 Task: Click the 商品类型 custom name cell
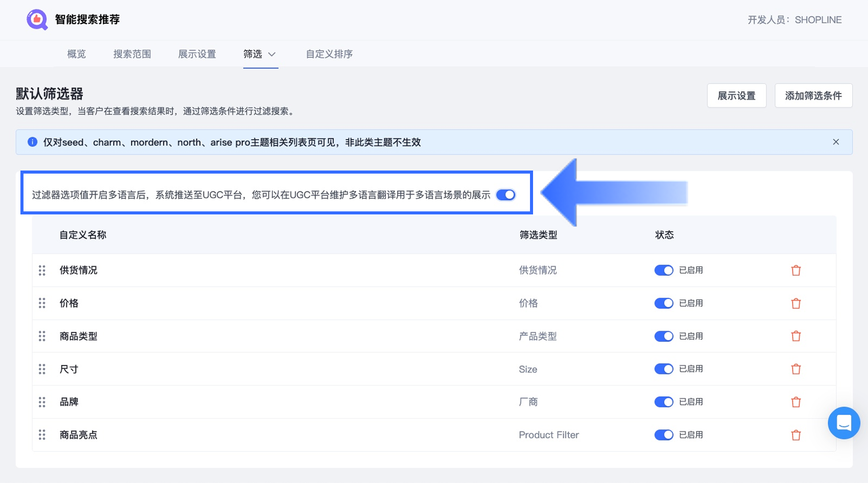(78, 336)
